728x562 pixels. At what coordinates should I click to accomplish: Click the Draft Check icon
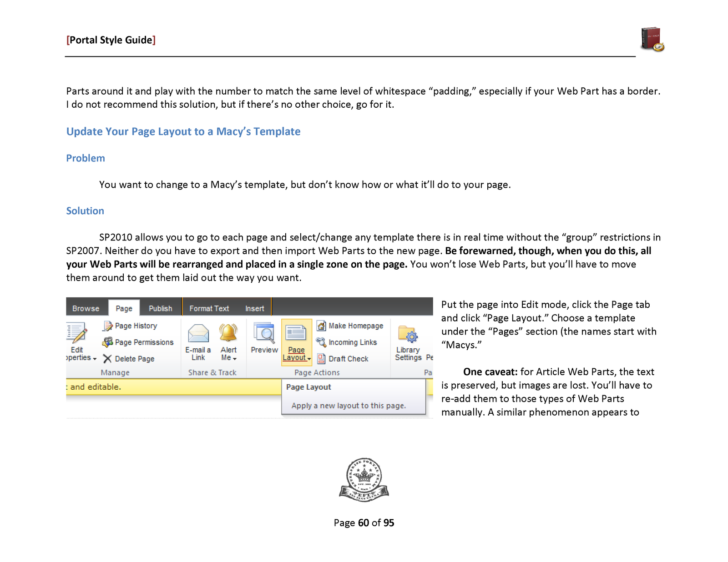point(321,359)
